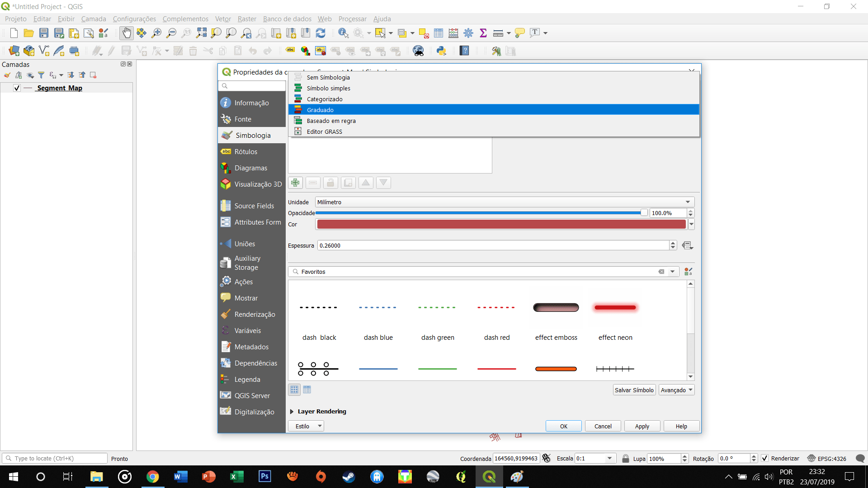The width and height of the screenshot is (868, 488).
Task: Click the red Cor color swatch
Action: click(x=502, y=224)
